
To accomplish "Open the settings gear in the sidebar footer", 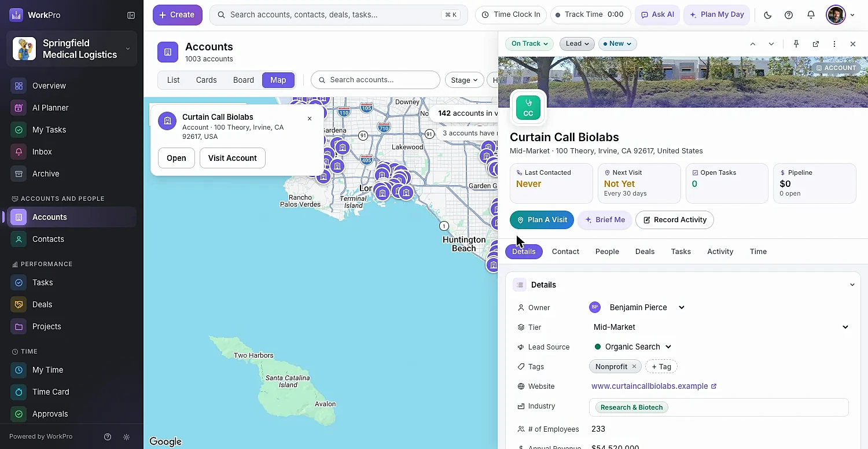I will [127, 437].
